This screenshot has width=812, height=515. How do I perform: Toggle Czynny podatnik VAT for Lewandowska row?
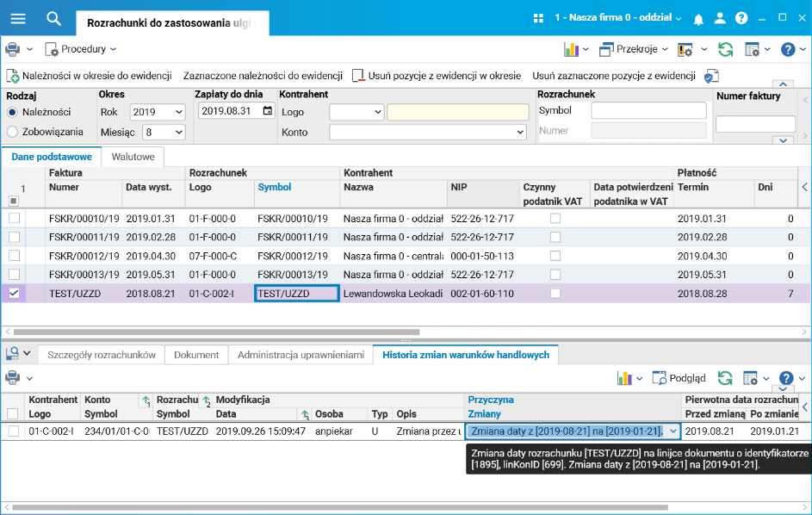(555, 294)
